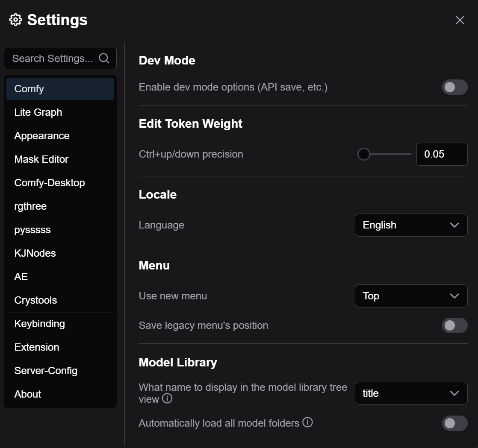Image resolution: width=478 pixels, height=448 pixels.
Task: Go to Keybinding settings
Action: point(39,324)
